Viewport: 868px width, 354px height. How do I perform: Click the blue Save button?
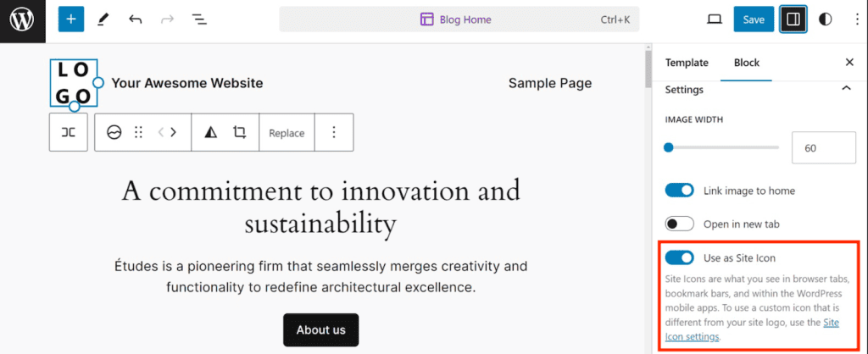(x=754, y=19)
